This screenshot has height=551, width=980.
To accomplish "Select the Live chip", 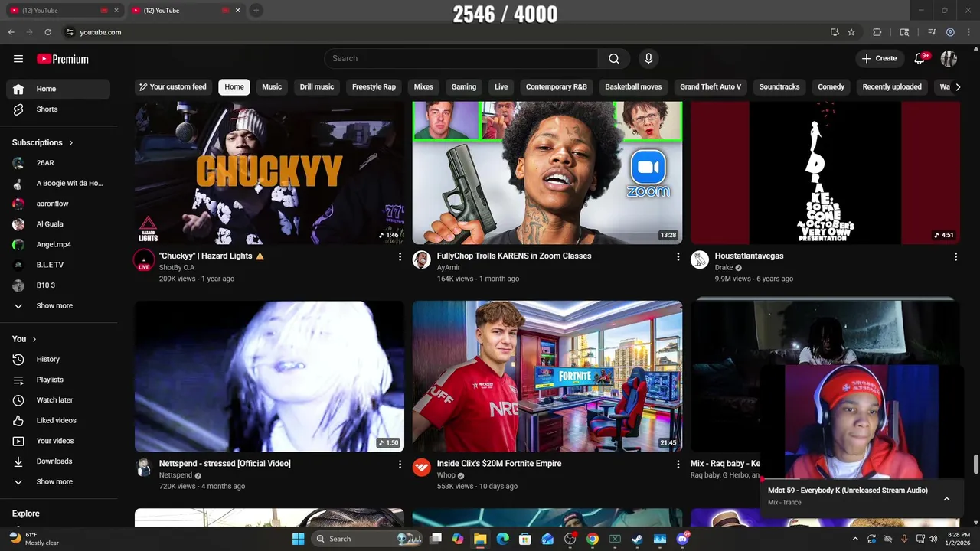I will pos(501,87).
